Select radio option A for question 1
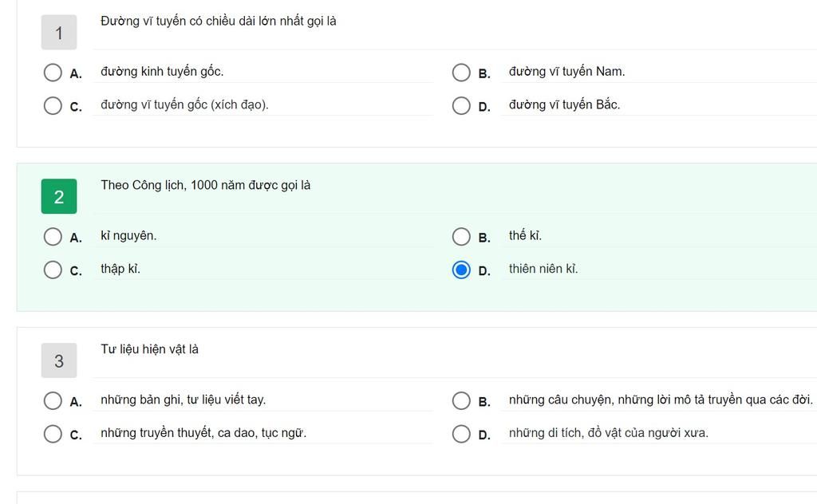The image size is (817, 504). click(53, 73)
